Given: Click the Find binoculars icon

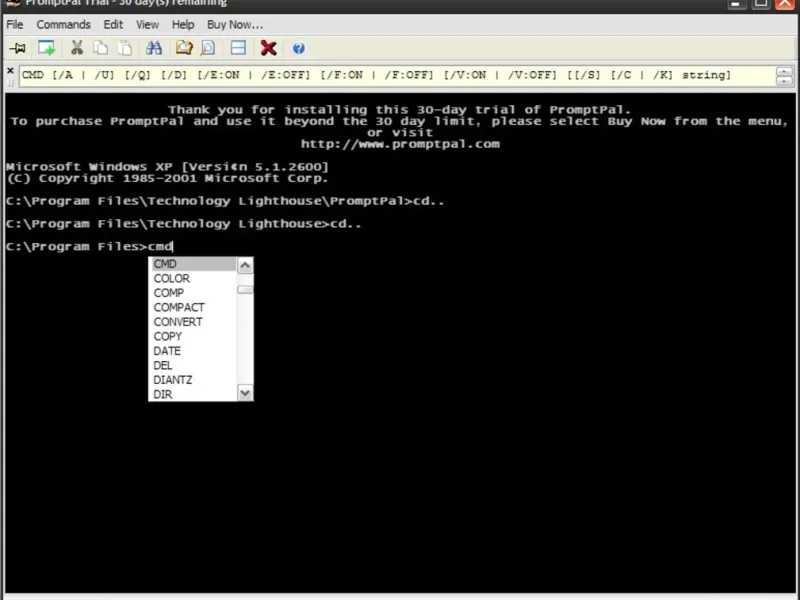Looking at the screenshot, I should [x=154, y=48].
